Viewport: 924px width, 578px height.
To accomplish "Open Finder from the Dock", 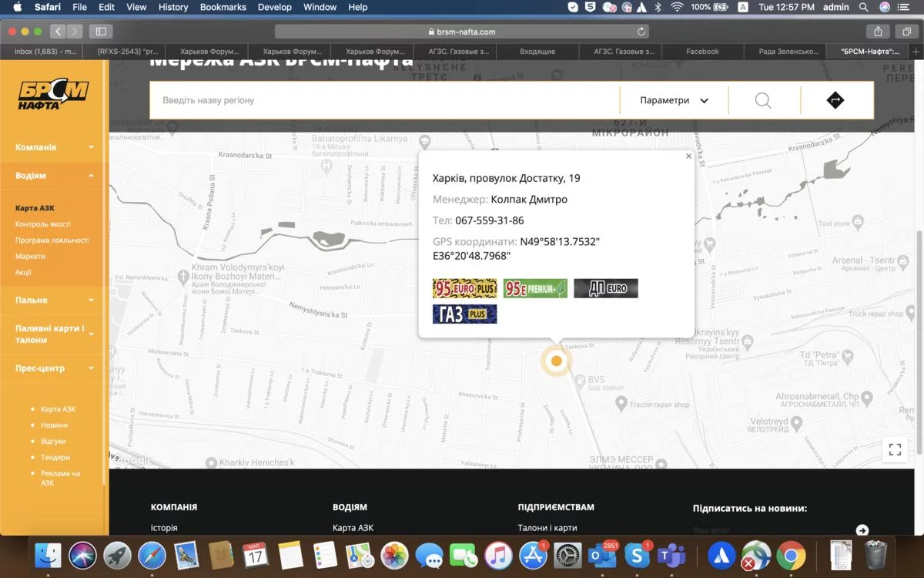I will [x=49, y=555].
